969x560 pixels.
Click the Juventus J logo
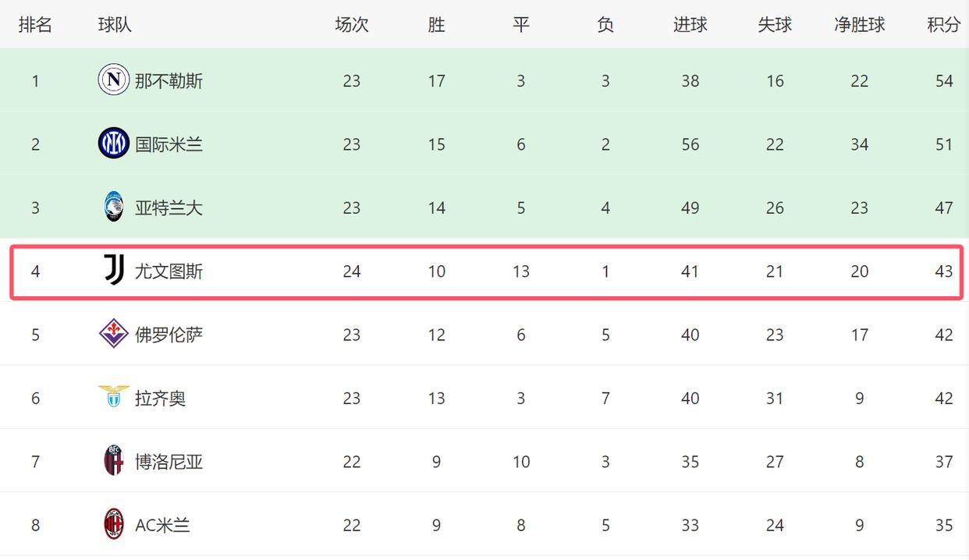114,271
